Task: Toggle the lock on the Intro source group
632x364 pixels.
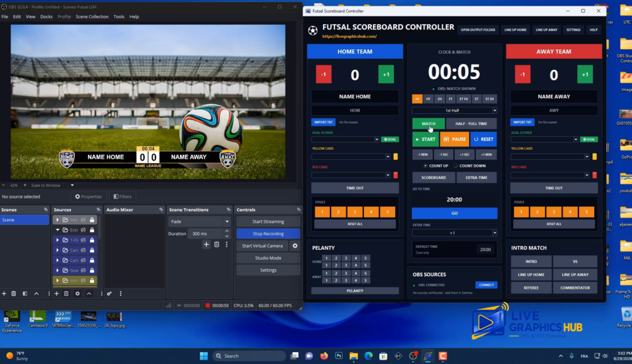Action: click(x=92, y=281)
